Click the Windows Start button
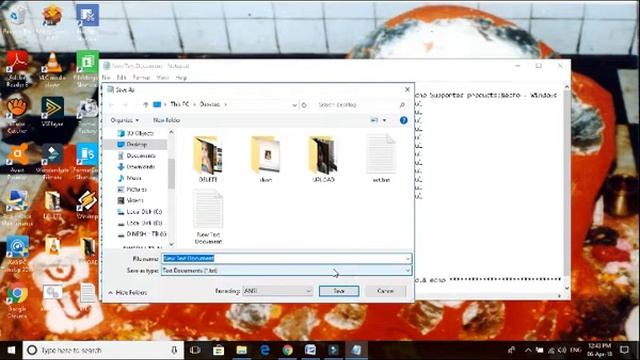The image size is (640, 360). tap(11, 350)
